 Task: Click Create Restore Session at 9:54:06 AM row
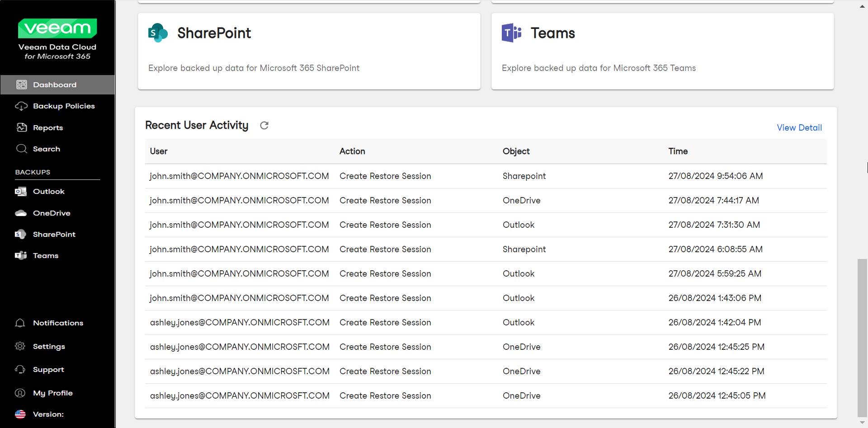[385, 176]
